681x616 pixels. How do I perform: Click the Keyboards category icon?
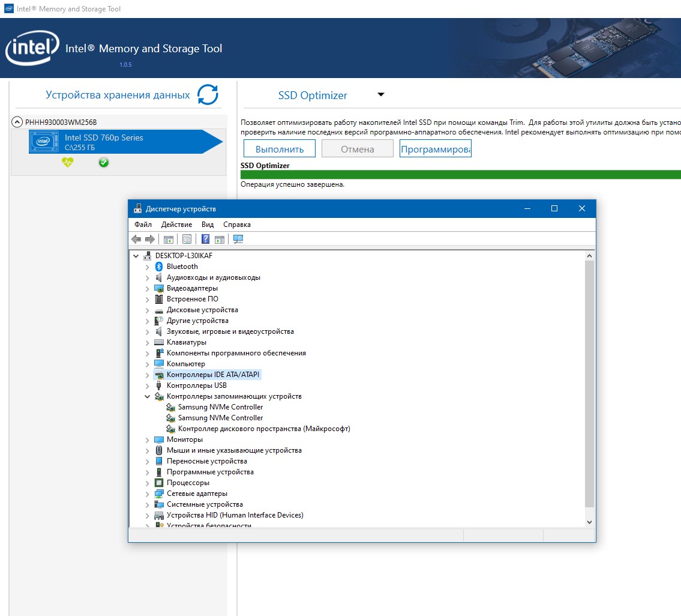pos(159,342)
